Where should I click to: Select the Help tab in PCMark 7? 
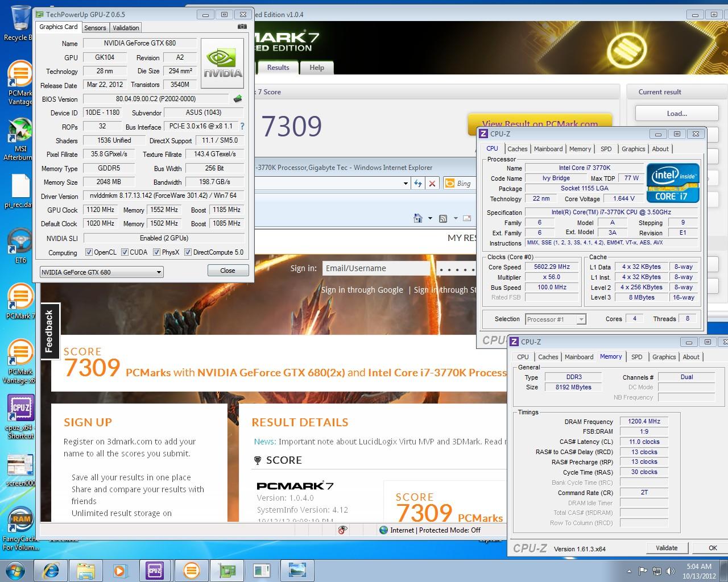click(x=317, y=68)
